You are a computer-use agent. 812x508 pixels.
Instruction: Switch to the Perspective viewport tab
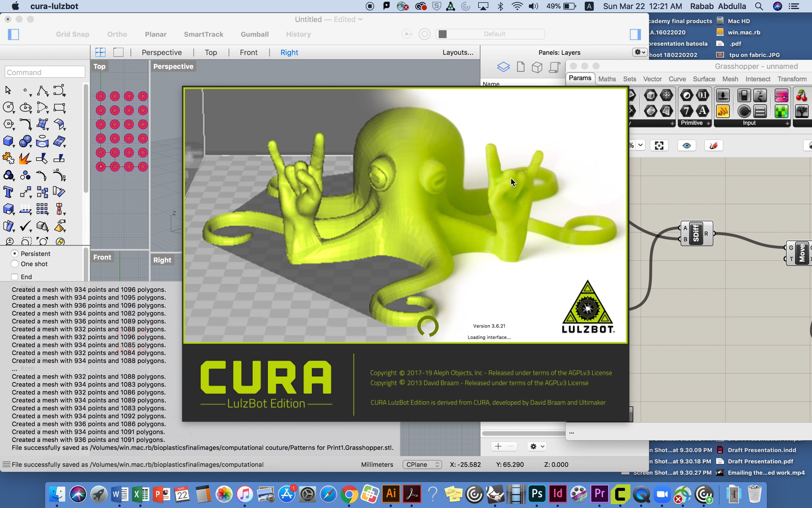pyautogui.click(x=162, y=52)
